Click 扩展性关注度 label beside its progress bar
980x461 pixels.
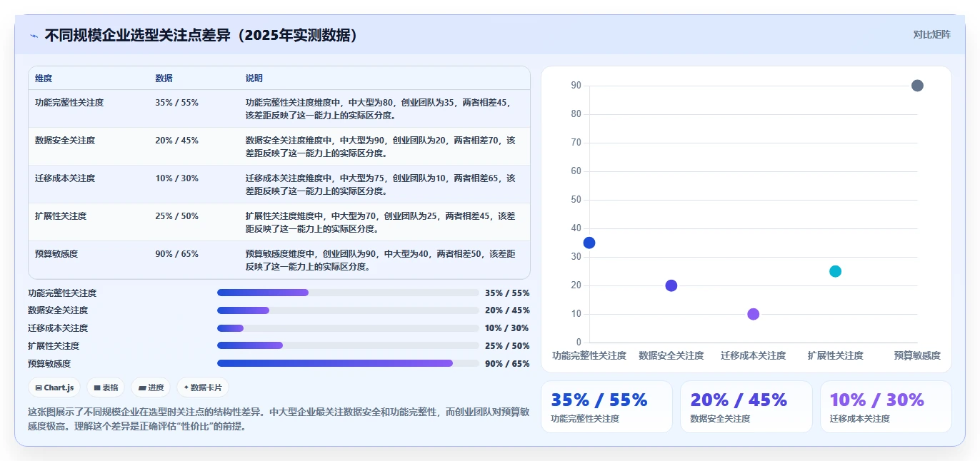pos(54,346)
